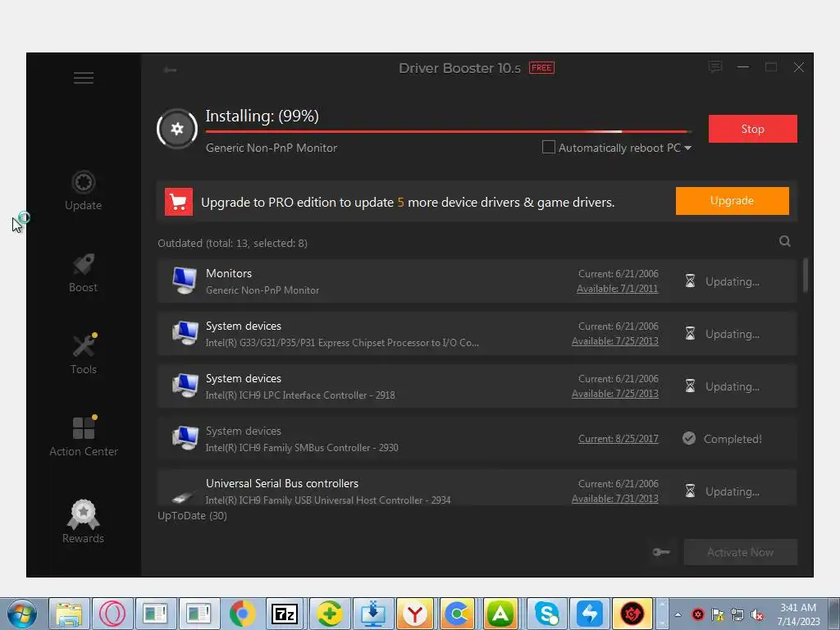Open Windows Explorer from taskbar

[x=69, y=614]
